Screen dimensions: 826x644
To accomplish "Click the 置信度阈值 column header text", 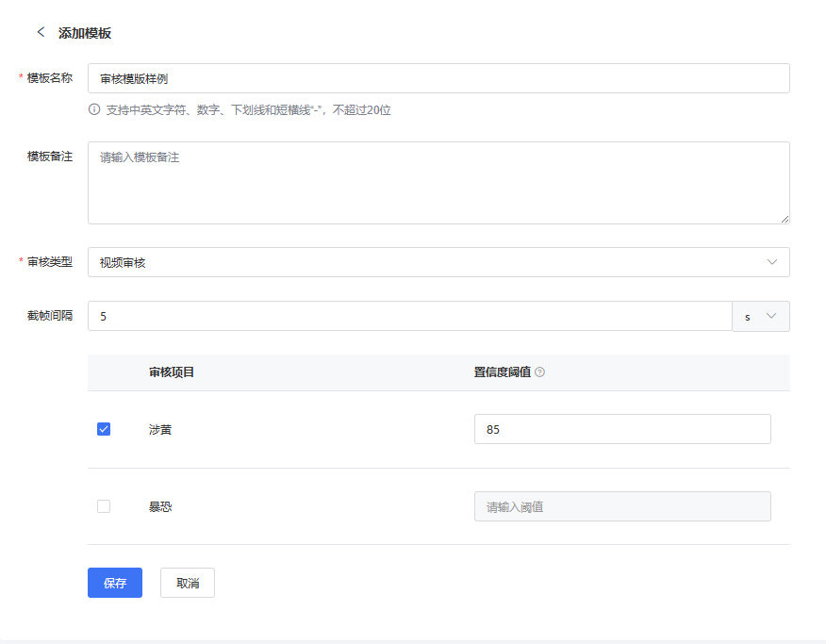I will click(502, 372).
